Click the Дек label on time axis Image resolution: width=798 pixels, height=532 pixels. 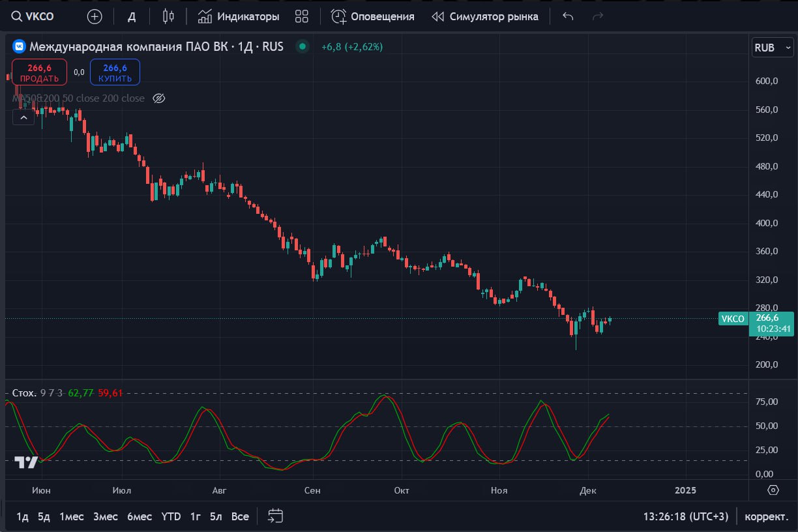click(x=587, y=490)
